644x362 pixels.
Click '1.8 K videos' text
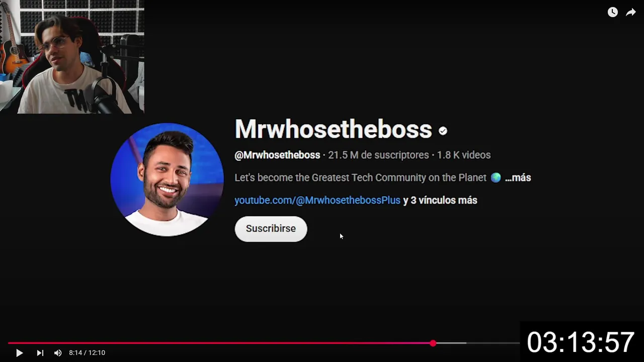tap(463, 155)
